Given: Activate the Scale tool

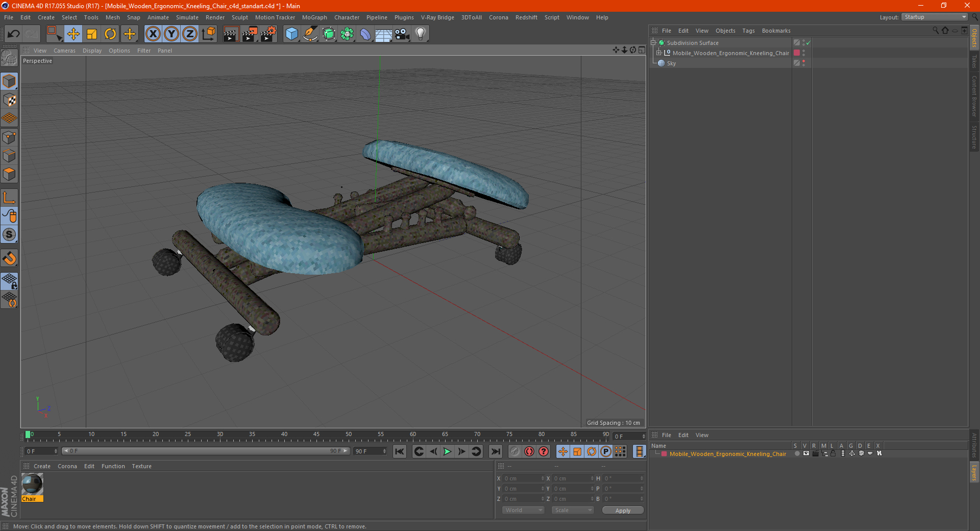Looking at the screenshot, I should (92, 34).
